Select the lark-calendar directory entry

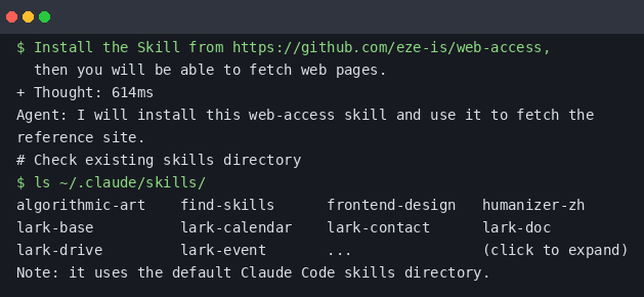(236, 228)
